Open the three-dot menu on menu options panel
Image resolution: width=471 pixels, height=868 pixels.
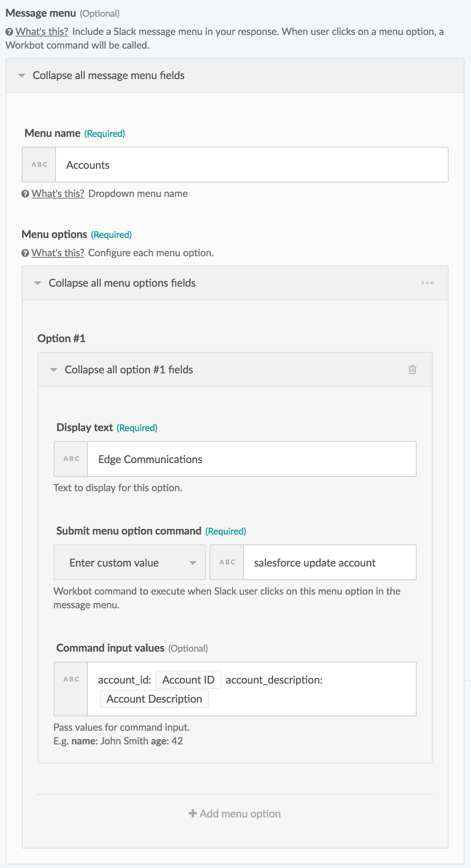click(428, 282)
